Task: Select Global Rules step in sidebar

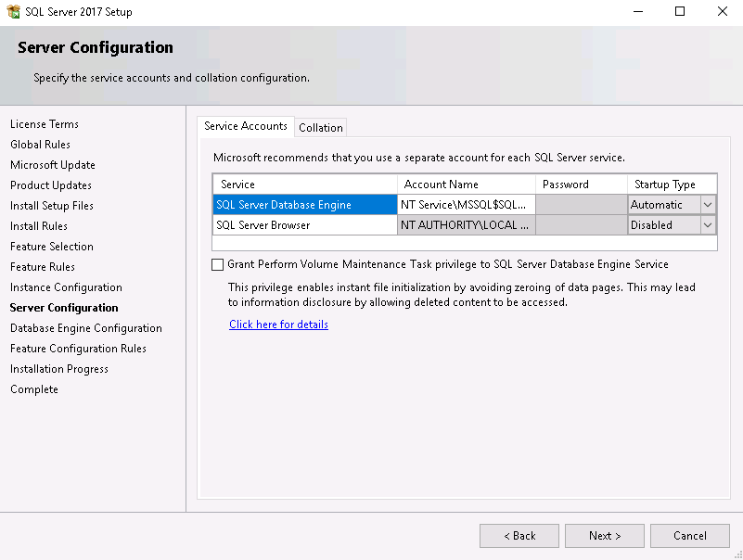Action: point(40,145)
